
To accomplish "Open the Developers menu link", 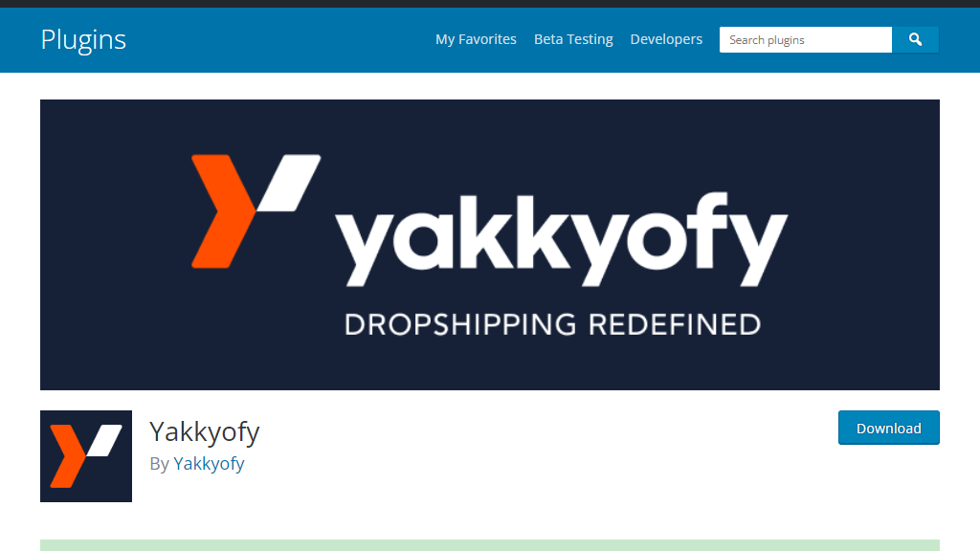I will point(666,39).
